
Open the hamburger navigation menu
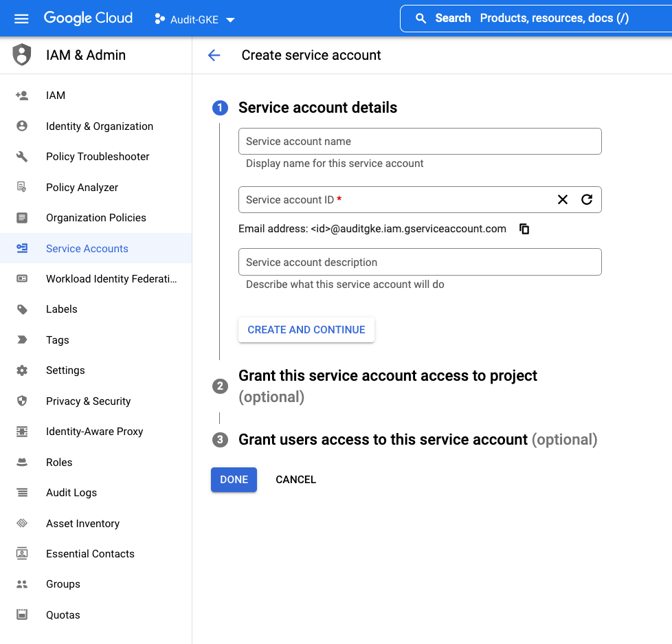(22, 19)
